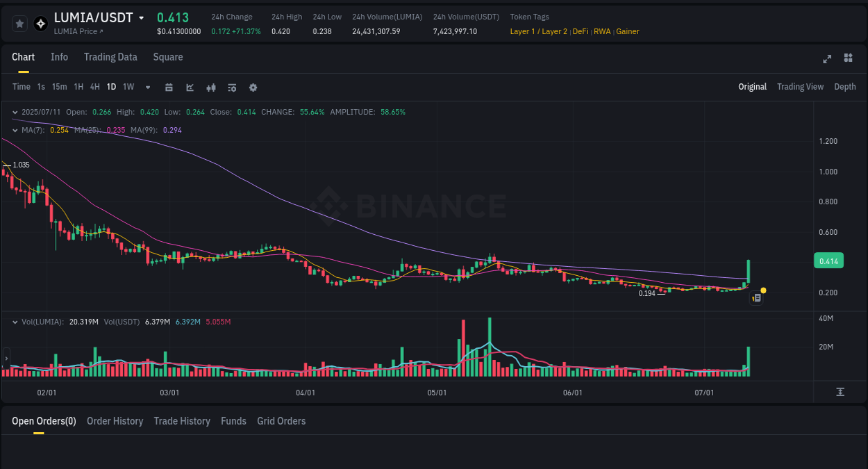Image resolution: width=868 pixels, height=469 pixels.
Task: Switch to the Trading View chart tab
Action: click(800, 87)
